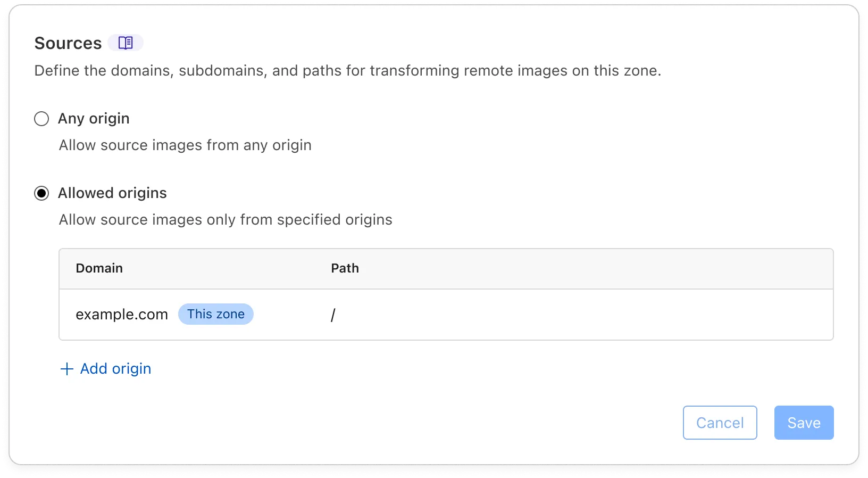Click the selected Allowed origins radio circle

tap(41, 193)
